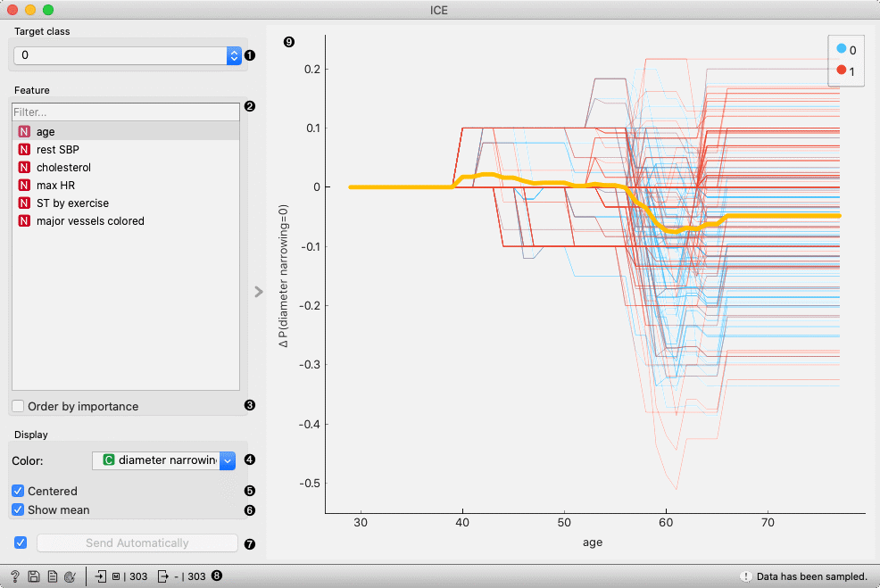The width and height of the screenshot is (880, 588).
Task: Click the Send Automatically button
Action: 137,542
